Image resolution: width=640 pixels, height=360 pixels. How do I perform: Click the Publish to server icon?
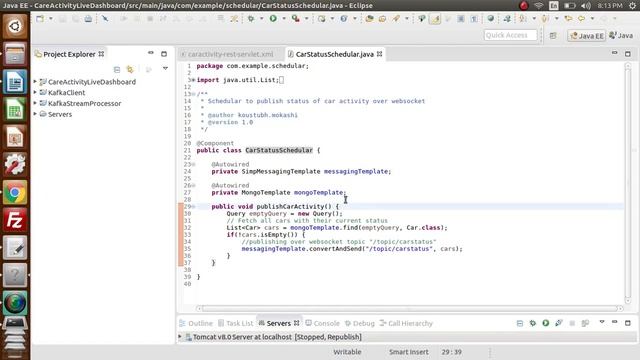click(x=585, y=323)
